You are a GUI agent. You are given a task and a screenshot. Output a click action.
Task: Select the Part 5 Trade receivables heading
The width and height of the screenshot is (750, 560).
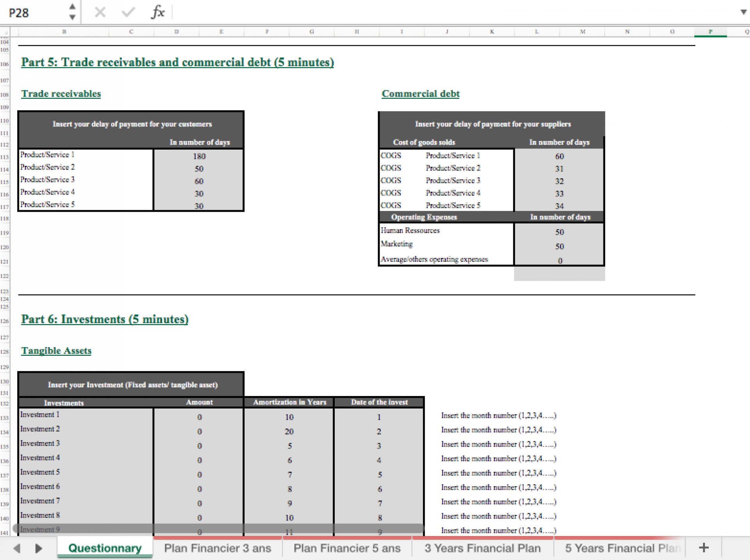coord(177,62)
